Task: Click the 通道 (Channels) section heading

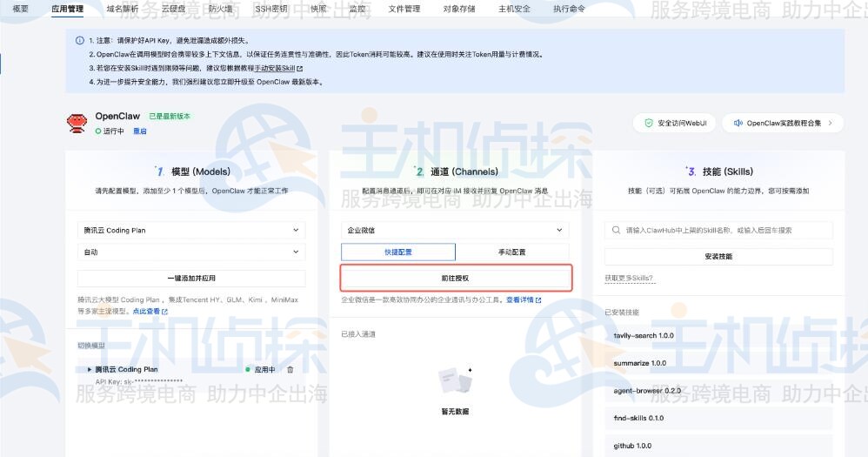Action: click(x=464, y=171)
